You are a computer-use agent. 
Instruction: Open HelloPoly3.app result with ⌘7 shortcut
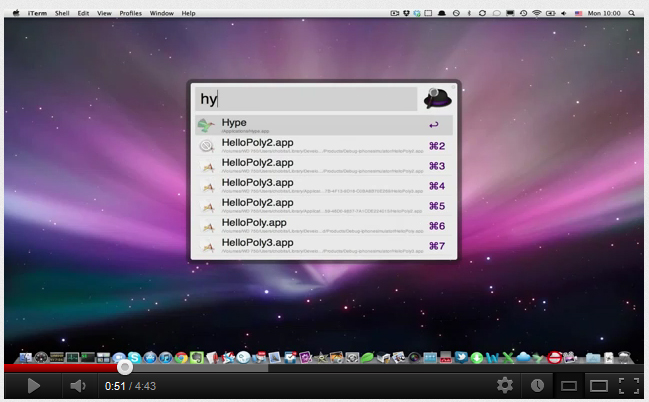pyautogui.click(x=324, y=245)
